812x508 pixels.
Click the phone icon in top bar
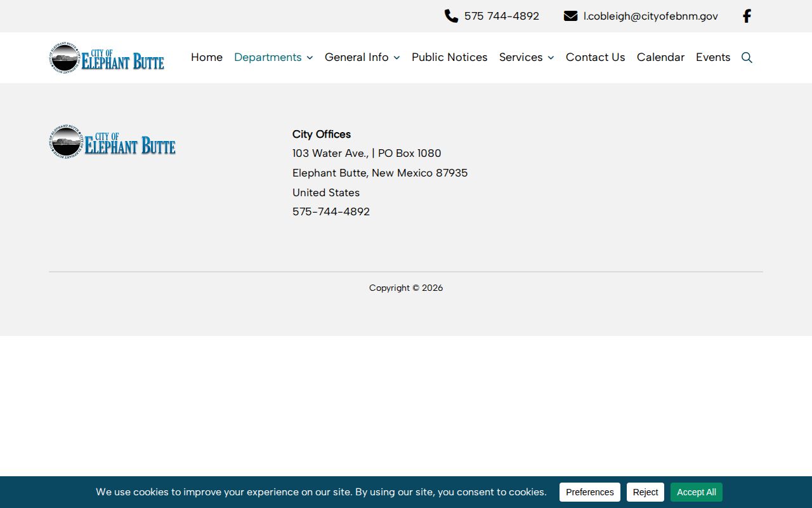coord(451,16)
